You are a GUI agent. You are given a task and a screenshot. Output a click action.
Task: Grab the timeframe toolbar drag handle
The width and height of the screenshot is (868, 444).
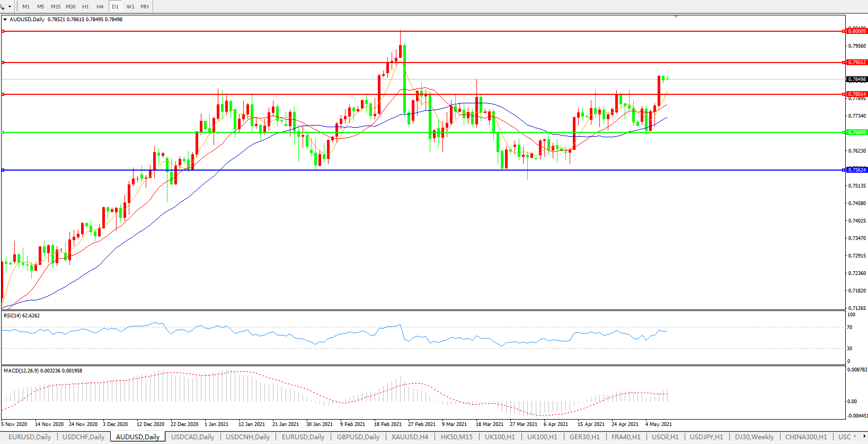click(x=17, y=7)
